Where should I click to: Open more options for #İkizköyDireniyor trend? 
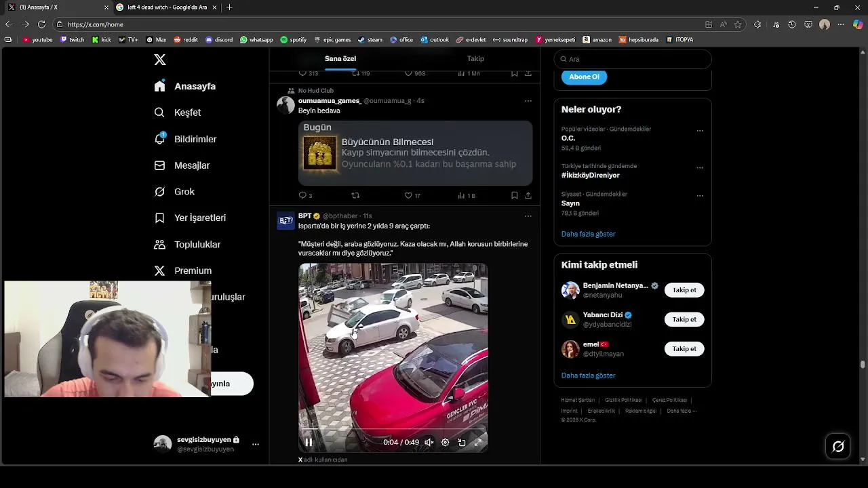(x=700, y=168)
